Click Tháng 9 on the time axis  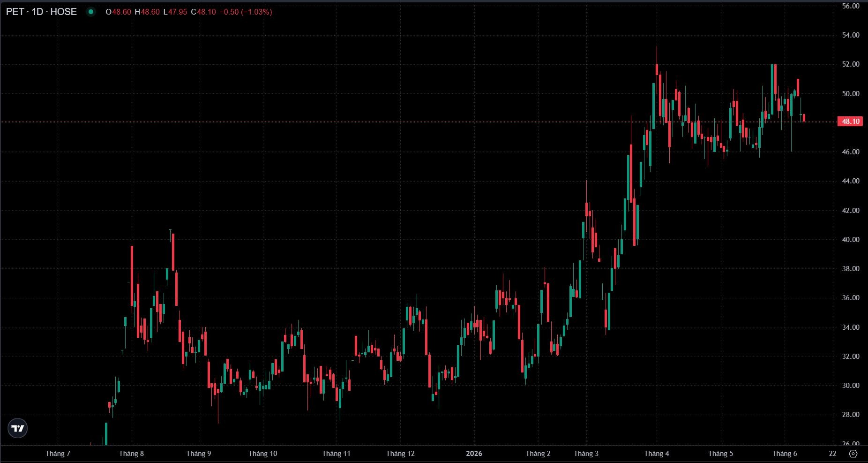click(x=199, y=454)
